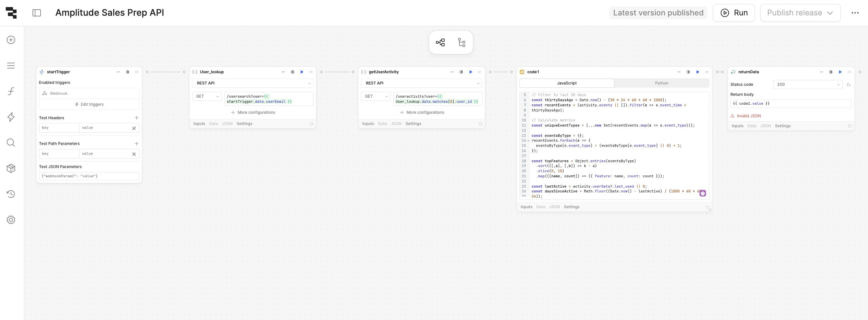
Task: Click the AI assistant icon in code editor
Action: (703, 193)
